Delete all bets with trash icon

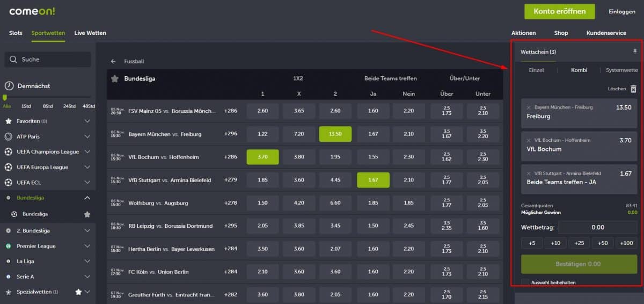coord(633,89)
